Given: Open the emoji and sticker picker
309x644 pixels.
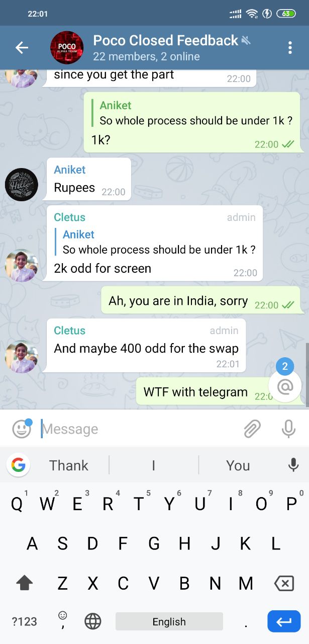Looking at the screenshot, I should [22, 429].
